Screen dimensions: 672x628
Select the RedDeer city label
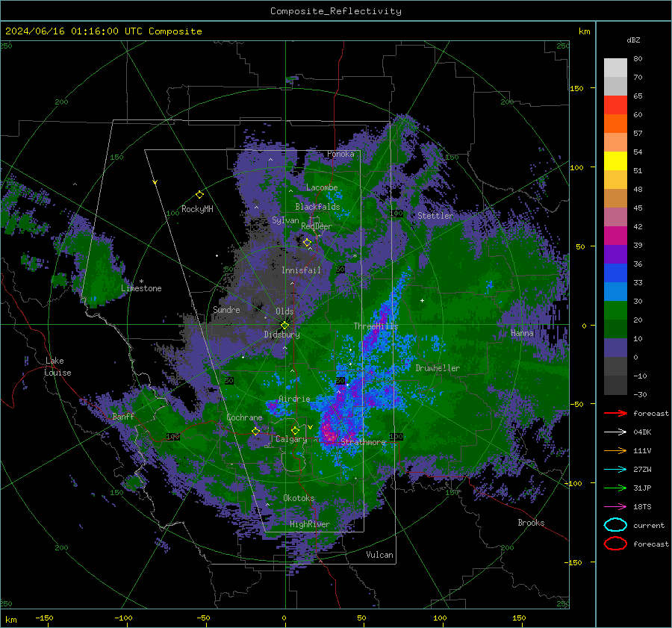click(317, 226)
